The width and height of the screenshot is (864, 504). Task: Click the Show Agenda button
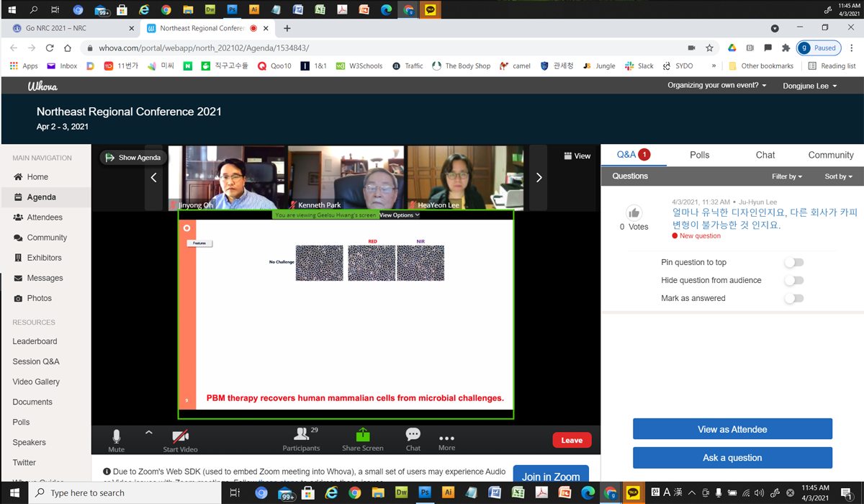pyautogui.click(x=133, y=157)
